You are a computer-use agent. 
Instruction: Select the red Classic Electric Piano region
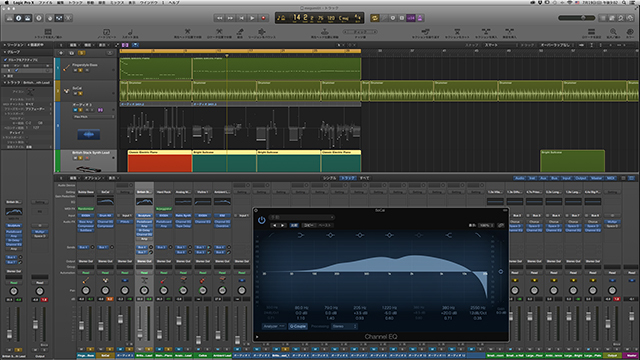[160, 161]
